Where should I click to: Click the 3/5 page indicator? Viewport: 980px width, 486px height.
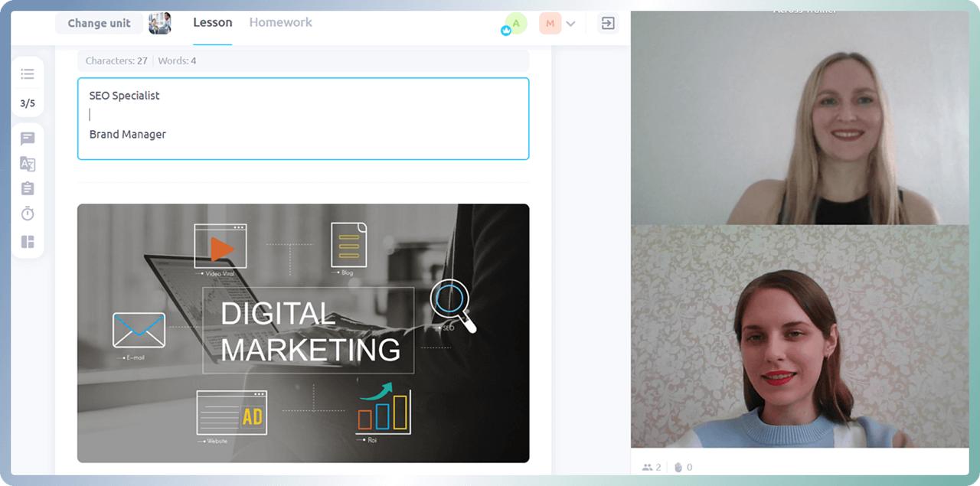click(x=28, y=103)
